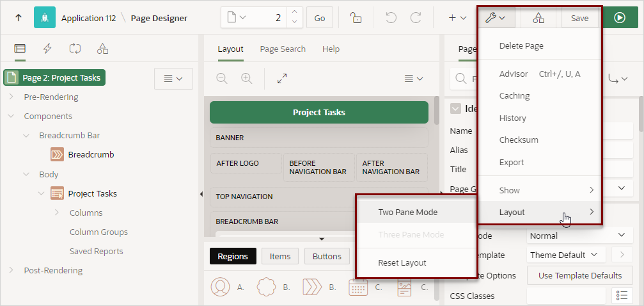Select the Project Tasks region in tree
Image resolution: width=644 pixels, height=306 pixels.
[84, 193]
